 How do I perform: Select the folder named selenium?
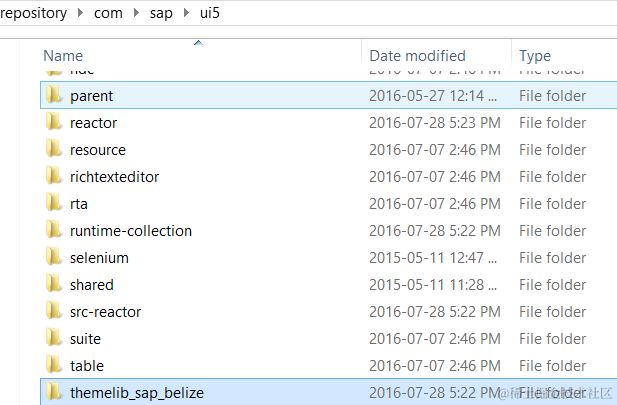pyautogui.click(x=99, y=258)
